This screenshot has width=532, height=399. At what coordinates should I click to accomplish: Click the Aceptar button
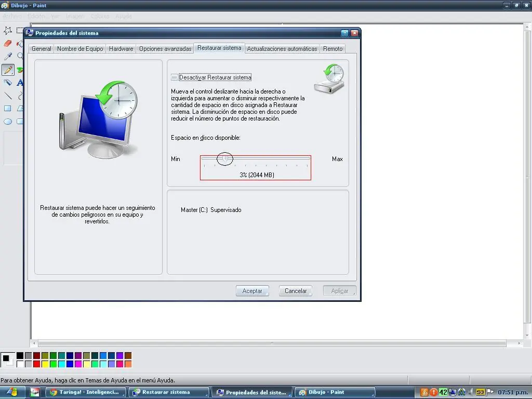[252, 291]
